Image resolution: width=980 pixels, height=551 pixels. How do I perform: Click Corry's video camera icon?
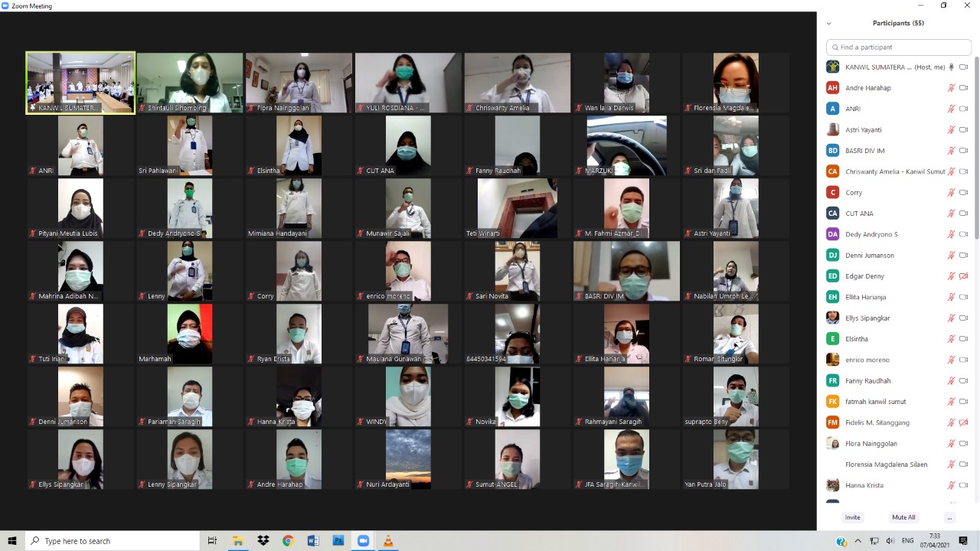pos(964,192)
